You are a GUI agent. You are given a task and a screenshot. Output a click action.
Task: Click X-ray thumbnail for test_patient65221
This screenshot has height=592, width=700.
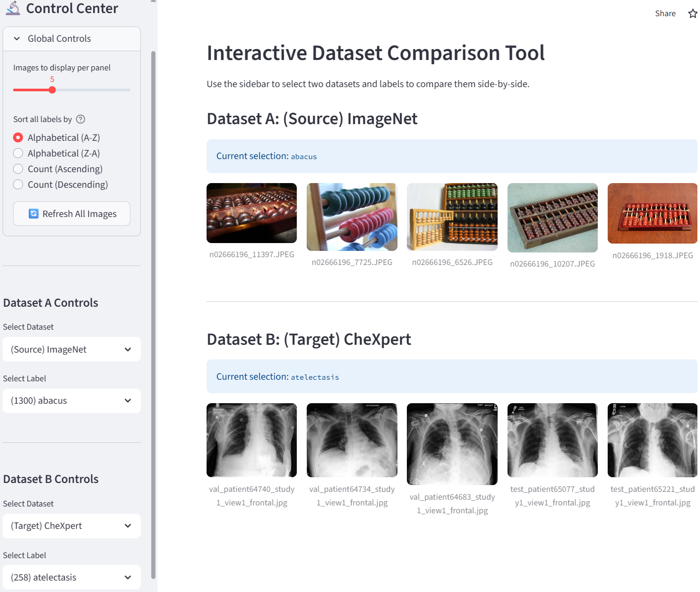[x=653, y=440]
